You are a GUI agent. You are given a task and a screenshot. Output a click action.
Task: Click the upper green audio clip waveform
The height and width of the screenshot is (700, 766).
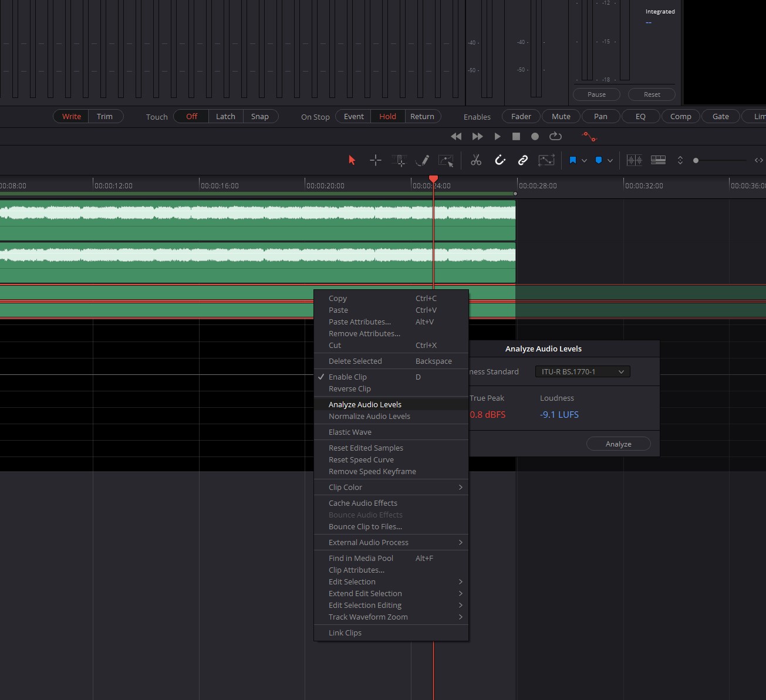click(257, 220)
